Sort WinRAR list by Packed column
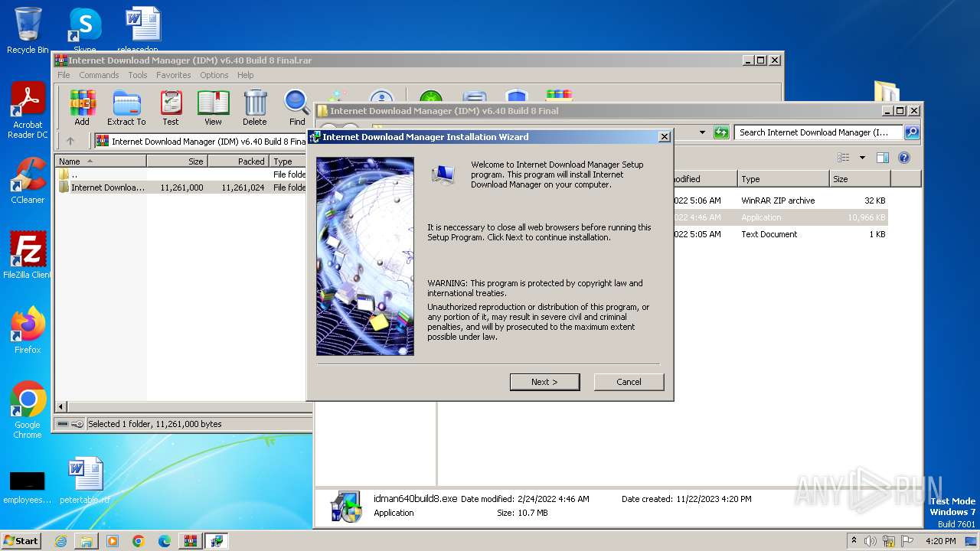The width and height of the screenshot is (980, 551). pos(238,161)
